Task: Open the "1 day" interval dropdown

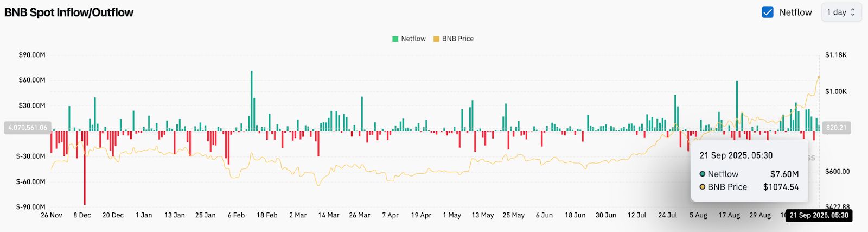Action: click(x=841, y=12)
